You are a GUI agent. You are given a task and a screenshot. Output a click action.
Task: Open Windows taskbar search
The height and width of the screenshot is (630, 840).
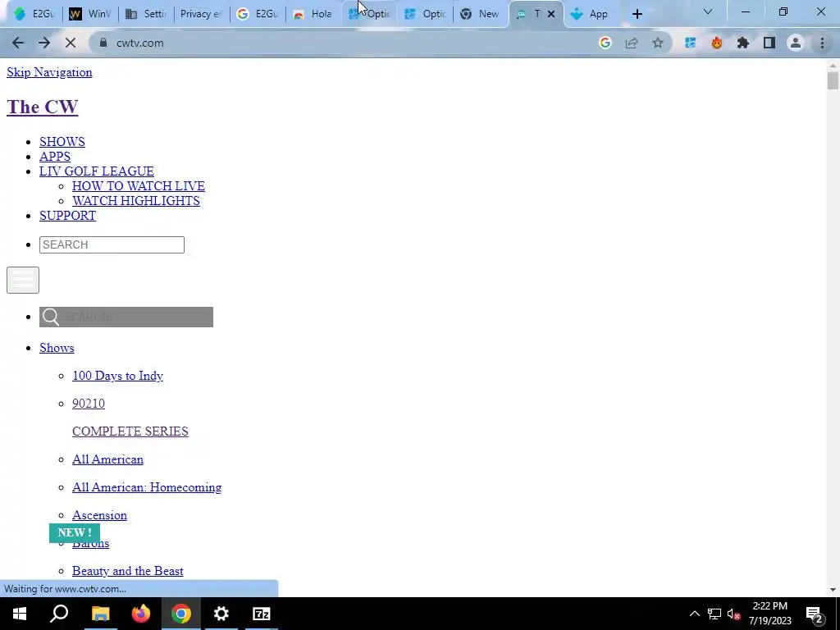pos(59,614)
